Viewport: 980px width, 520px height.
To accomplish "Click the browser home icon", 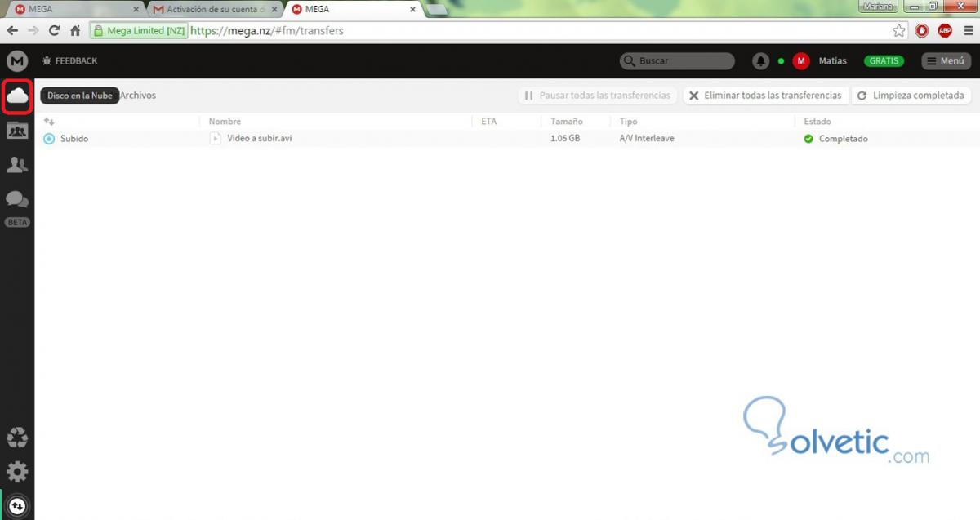I will point(75,31).
